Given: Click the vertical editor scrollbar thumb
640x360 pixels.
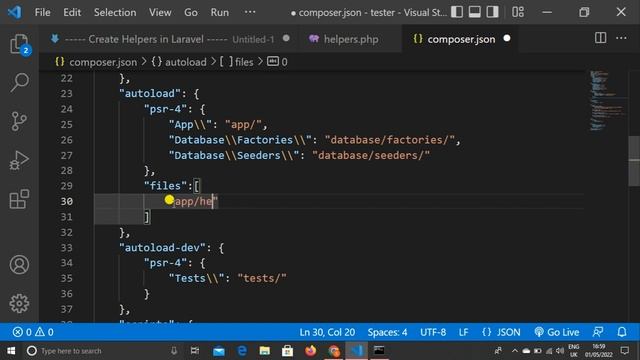Looking at the screenshot, I should tap(634, 161).
